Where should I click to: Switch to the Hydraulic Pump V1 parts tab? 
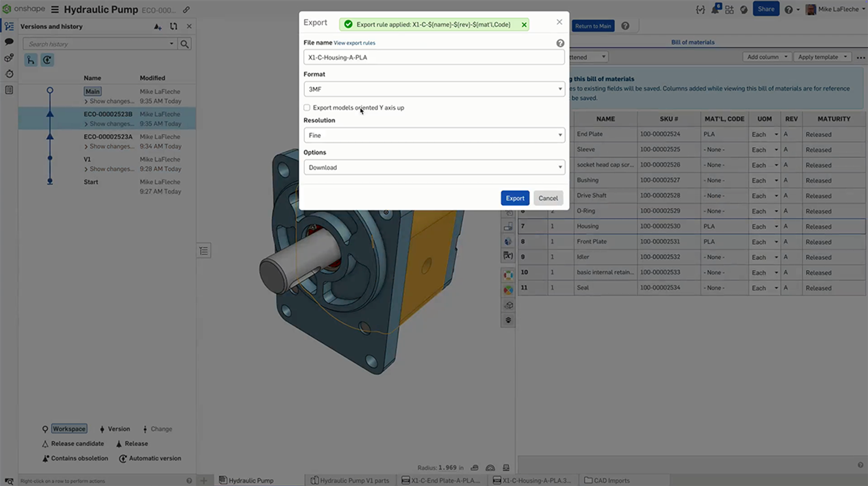click(x=350, y=480)
